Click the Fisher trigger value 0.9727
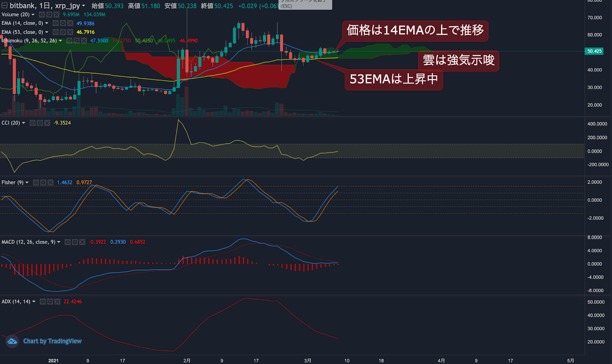The width and height of the screenshot is (612, 364). (x=84, y=182)
